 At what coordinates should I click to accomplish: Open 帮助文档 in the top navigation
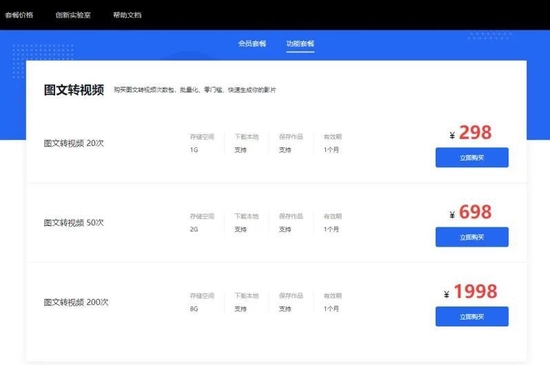click(127, 15)
